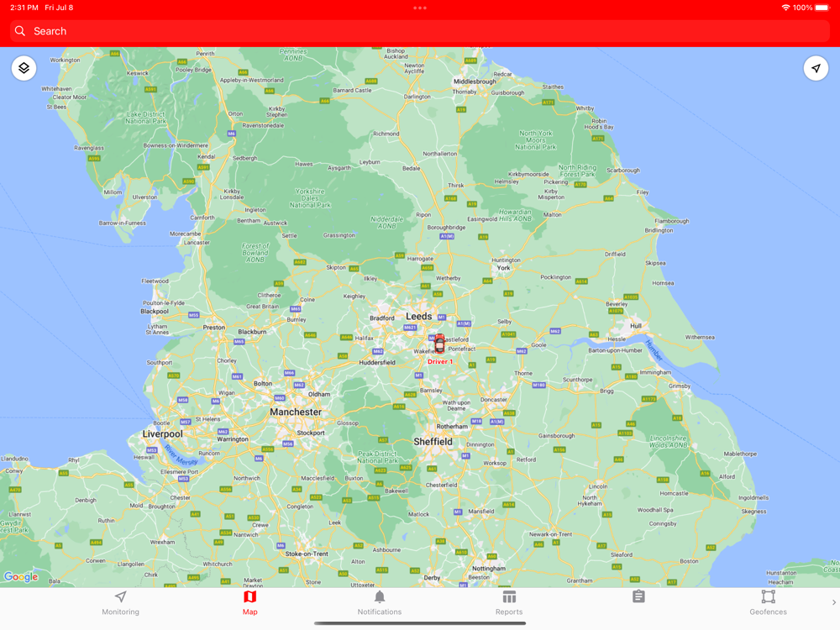Tap the 'Manchester' city label

296,412
